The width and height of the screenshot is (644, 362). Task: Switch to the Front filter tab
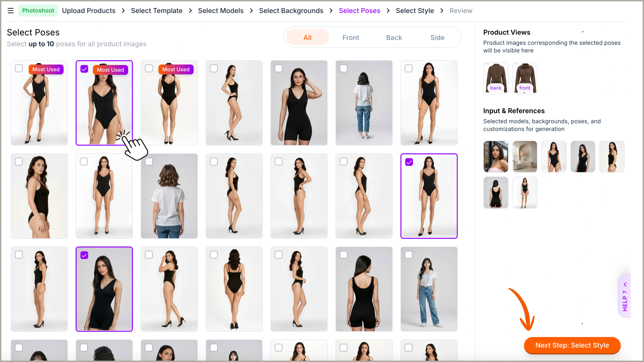351,37
